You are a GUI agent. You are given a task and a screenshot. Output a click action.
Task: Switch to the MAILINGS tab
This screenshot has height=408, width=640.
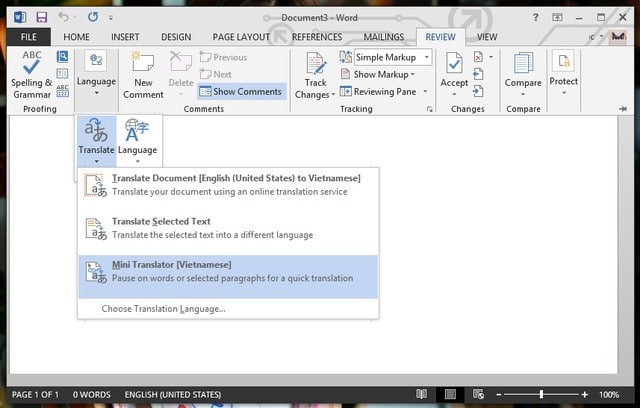click(384, 37)
